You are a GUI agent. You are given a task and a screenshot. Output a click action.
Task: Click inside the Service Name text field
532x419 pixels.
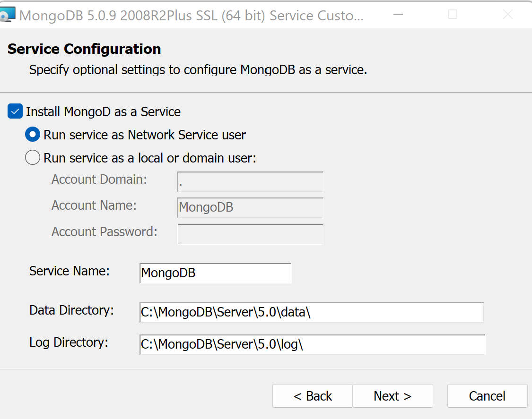click(x=215, y=273)
